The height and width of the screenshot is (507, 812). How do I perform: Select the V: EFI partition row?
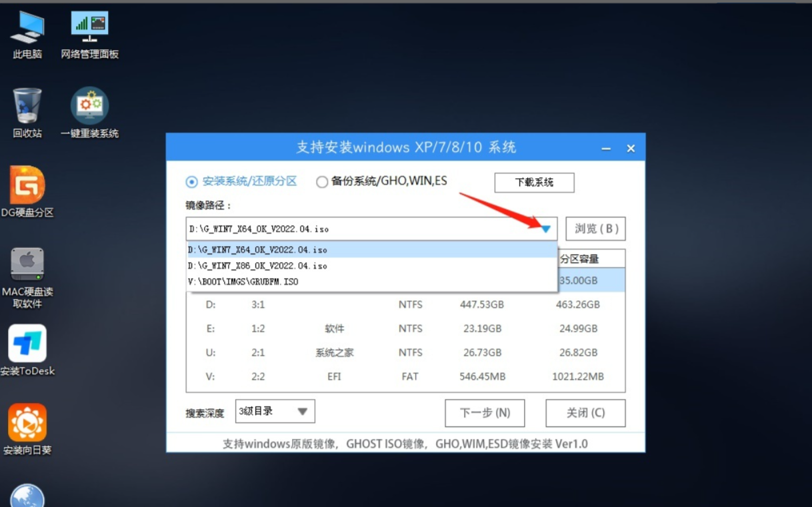click(405, 376)
